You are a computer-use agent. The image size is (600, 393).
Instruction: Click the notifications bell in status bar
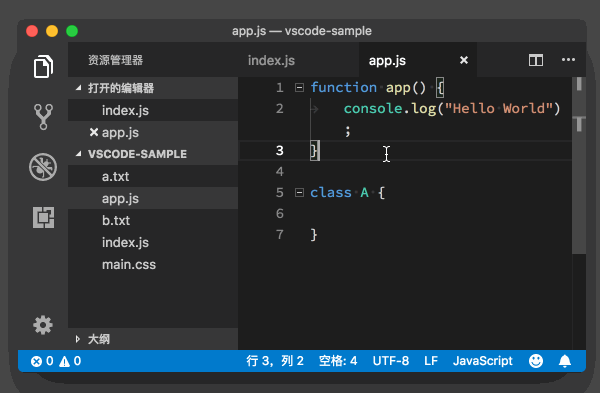tap(565, 361)
